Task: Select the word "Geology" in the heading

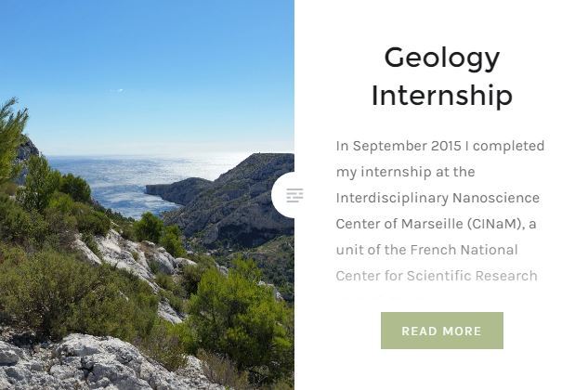Action: 442,59
